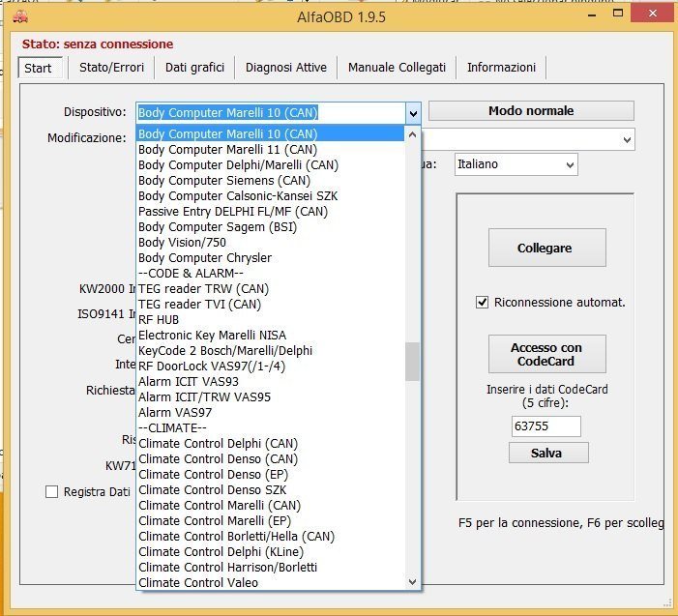Select Climate Control Delphi (CAN)
This screenshot has width=678, height=616.
point(270,444)
